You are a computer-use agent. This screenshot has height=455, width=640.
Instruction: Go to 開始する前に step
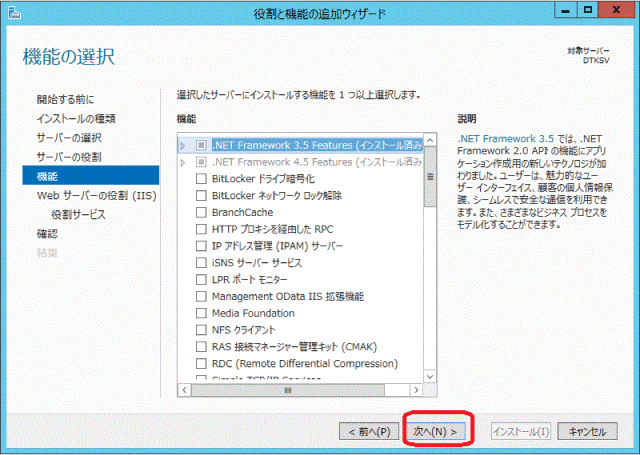click(65, 99)
